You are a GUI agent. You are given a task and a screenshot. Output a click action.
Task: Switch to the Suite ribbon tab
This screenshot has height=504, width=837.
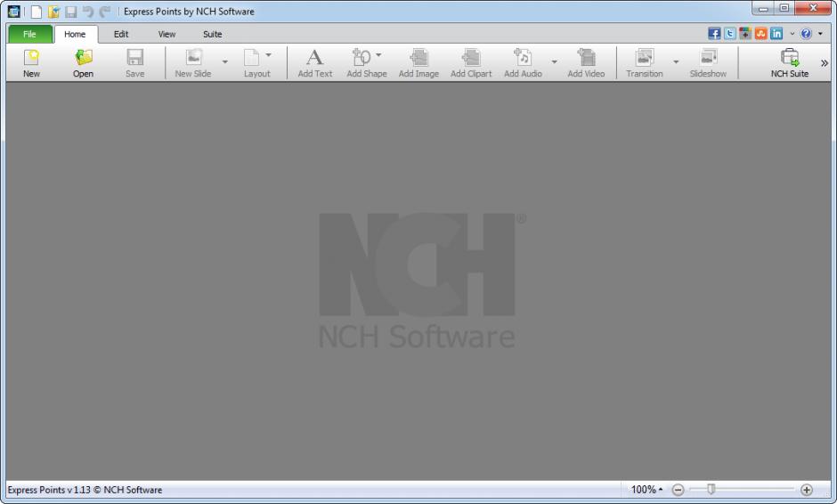[x=212, y=34]
